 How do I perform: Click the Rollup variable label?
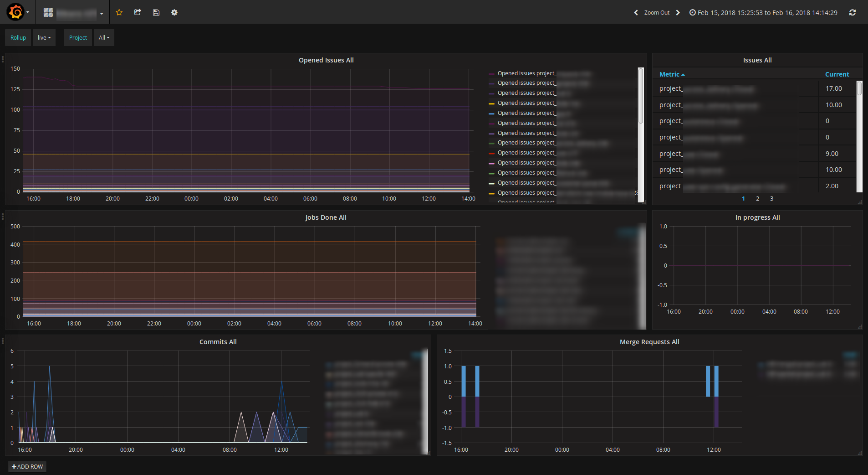18,38
